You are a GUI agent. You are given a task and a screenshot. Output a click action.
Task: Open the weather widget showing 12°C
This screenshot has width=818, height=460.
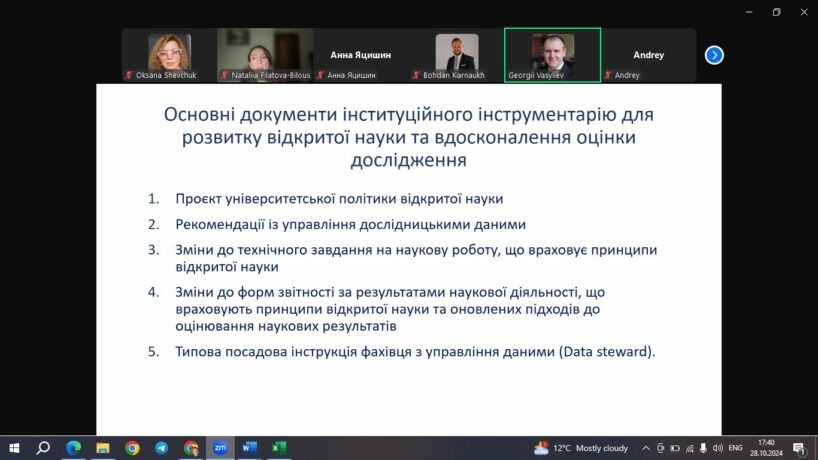[581, 448]
